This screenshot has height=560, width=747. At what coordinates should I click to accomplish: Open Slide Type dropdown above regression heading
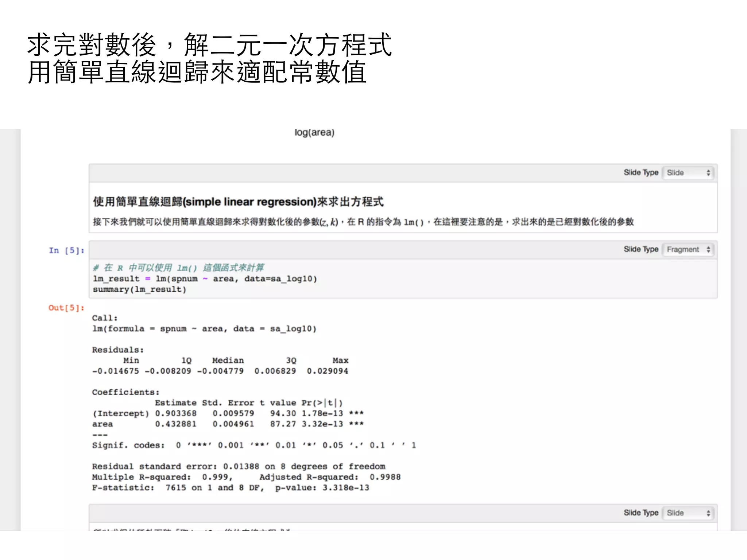click(x=688, y=172)
